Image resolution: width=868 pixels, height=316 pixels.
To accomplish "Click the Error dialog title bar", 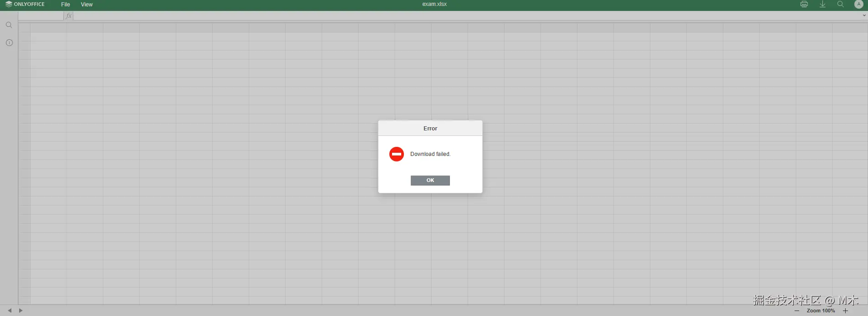I will point(430,128).
